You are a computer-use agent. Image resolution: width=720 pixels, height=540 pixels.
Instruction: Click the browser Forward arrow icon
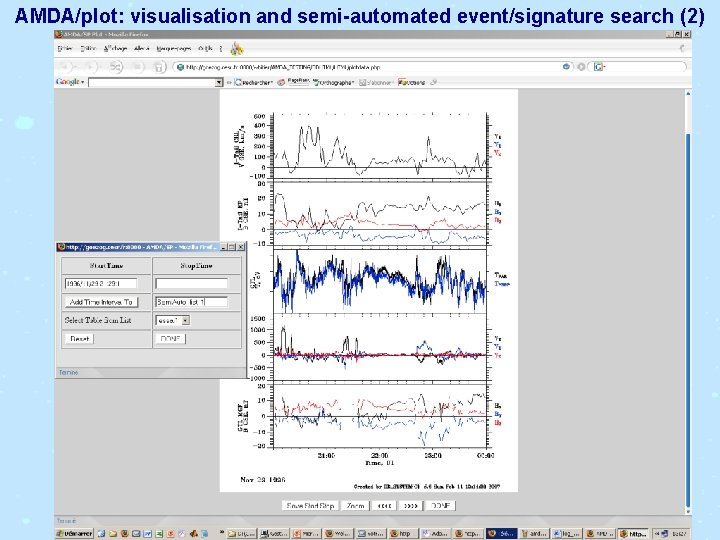[91, 67]
